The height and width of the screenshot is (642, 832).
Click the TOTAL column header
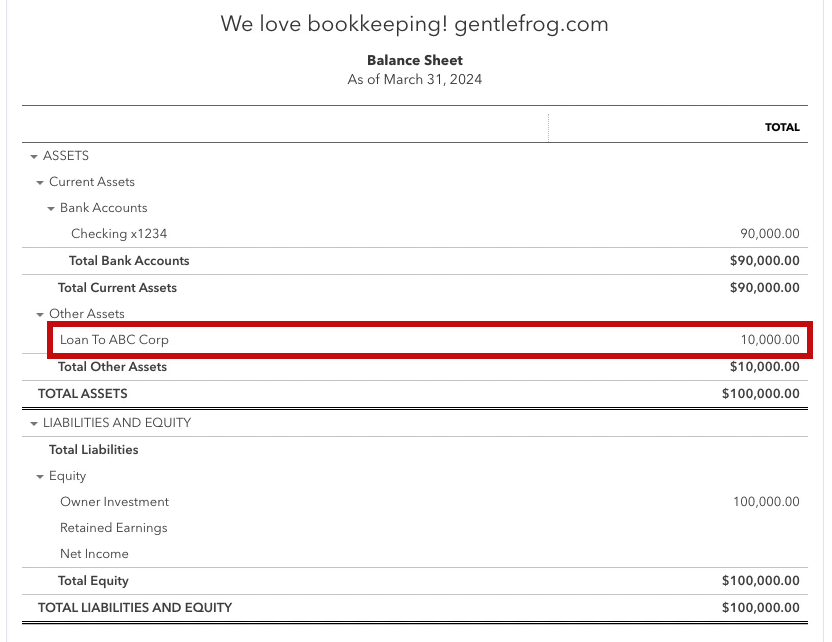pos(782,127)
